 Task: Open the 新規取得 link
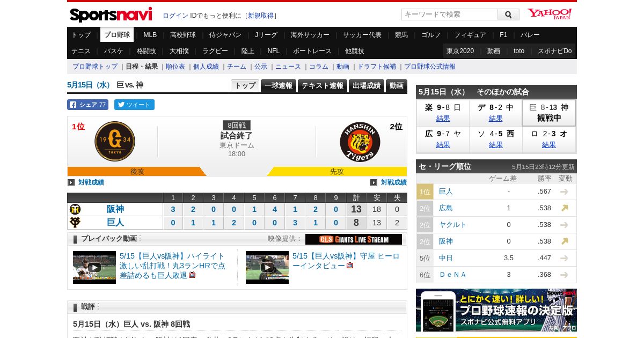(261, 16)
